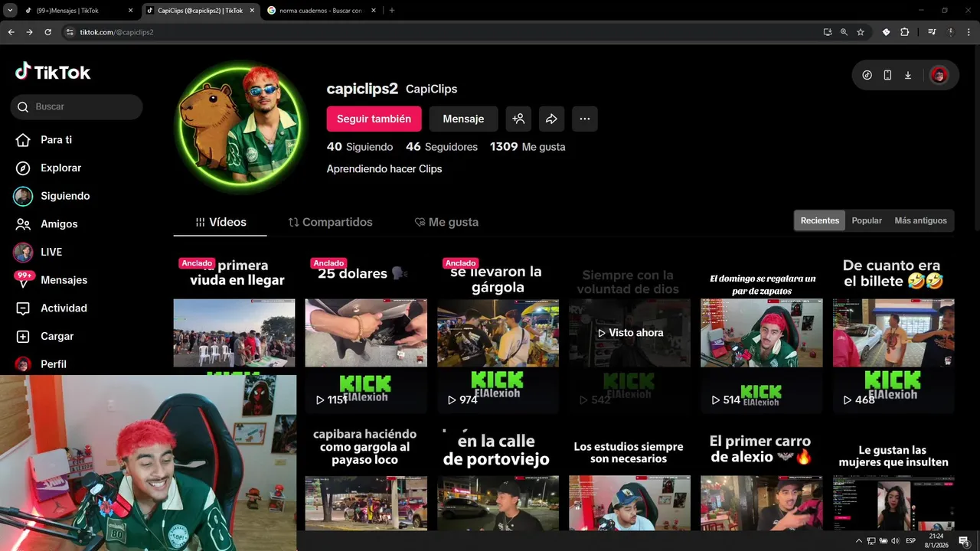This screenshot has height=551, width=980.
Task: Open the 'Le gustan las mujeres que insulten' video
Action: [x=893, y=478]
